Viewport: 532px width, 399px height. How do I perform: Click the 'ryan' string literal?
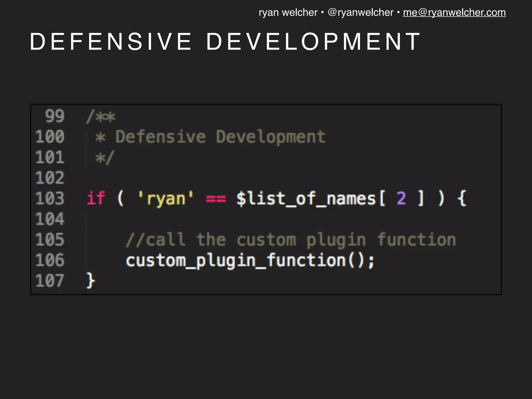click(166, 199)
